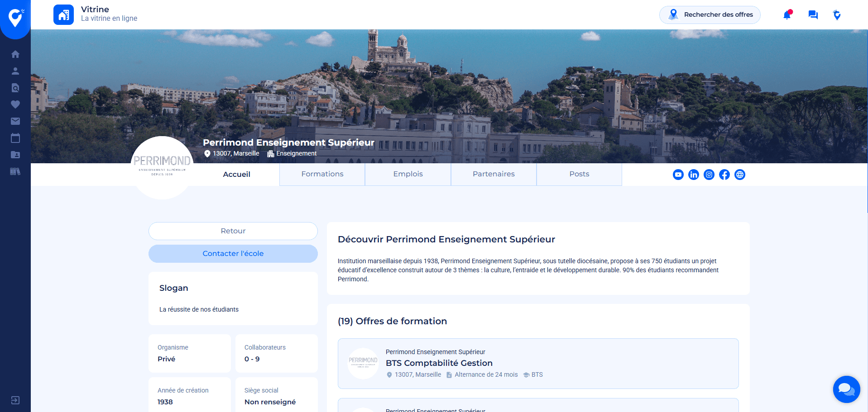Click the Enseignement sector label on banner
Screen dimensions: 868x412
[292, 154]
